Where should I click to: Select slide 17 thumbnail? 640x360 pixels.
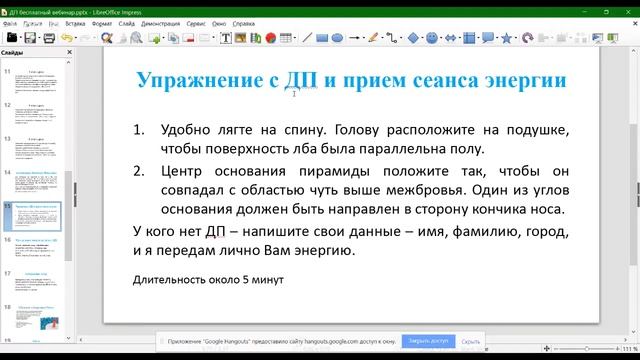pos(36,284)
